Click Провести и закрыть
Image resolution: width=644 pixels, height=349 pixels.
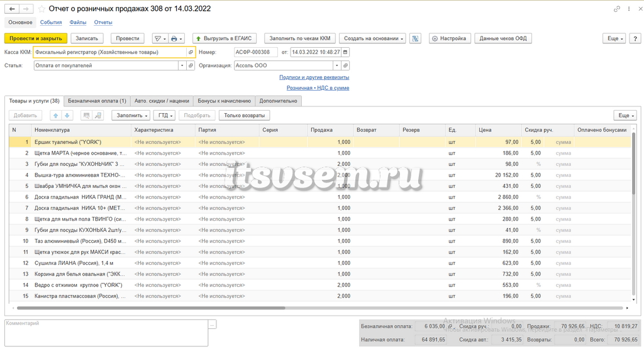click(x=36, y=38)
